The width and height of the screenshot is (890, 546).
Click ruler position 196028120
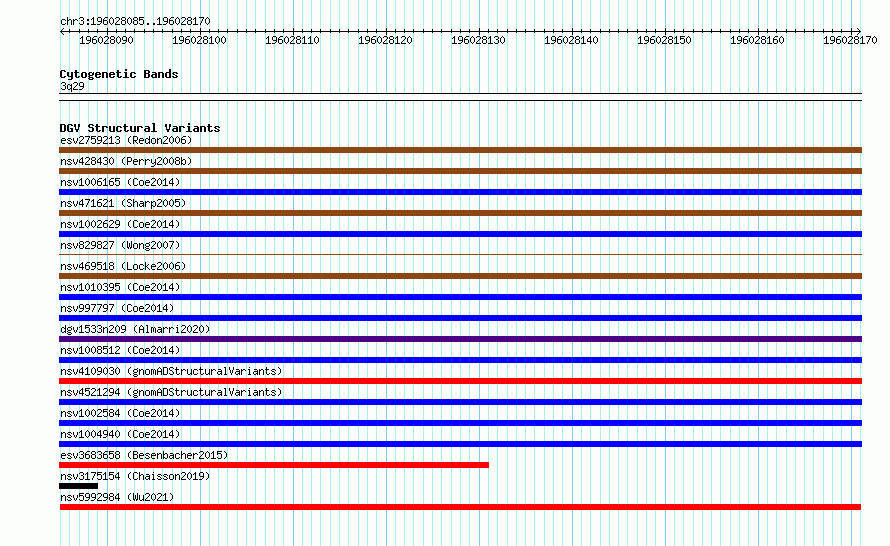pyautogui.click(x=385, y=40)
